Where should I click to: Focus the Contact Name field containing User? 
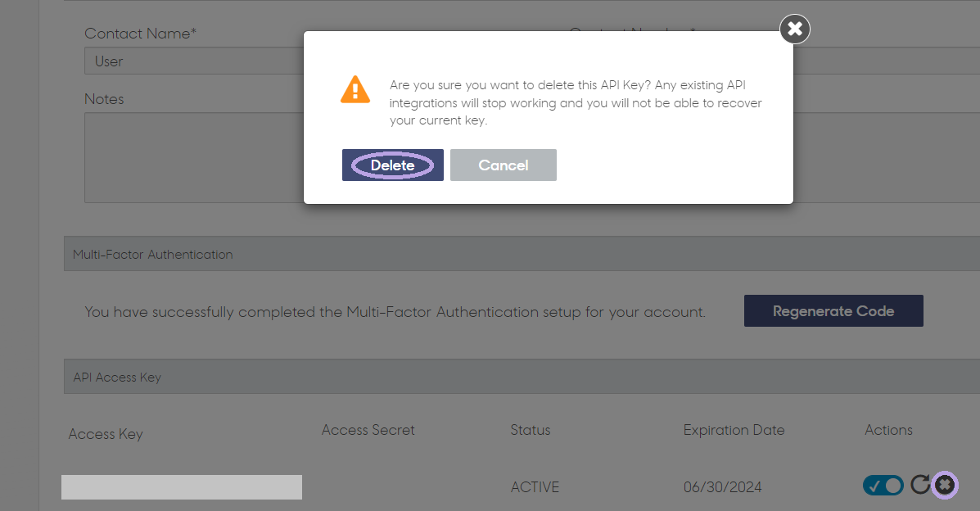(x=194, y=61)
